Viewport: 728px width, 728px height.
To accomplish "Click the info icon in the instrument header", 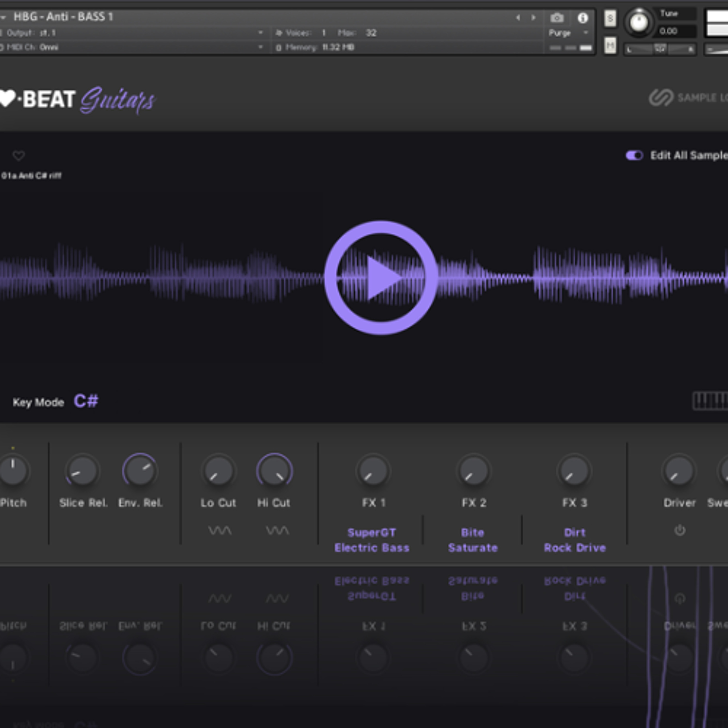I will click(583, 18).
